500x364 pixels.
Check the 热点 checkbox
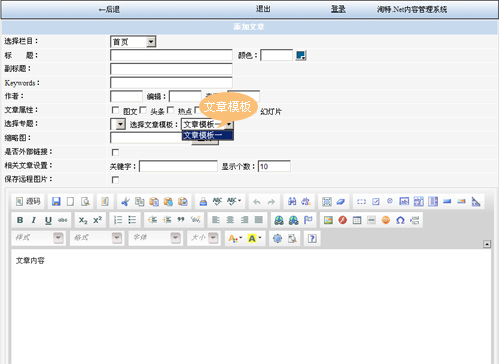tap(170, 110)
